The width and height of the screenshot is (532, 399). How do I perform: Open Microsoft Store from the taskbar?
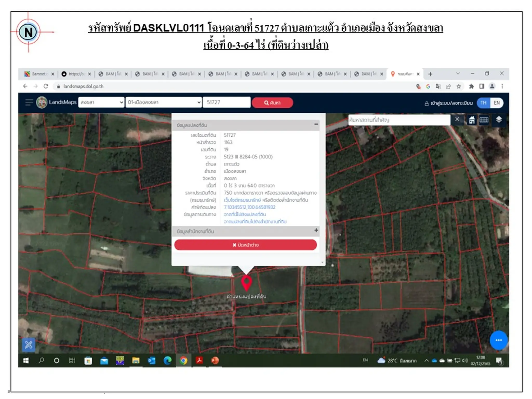pos(88,361)
